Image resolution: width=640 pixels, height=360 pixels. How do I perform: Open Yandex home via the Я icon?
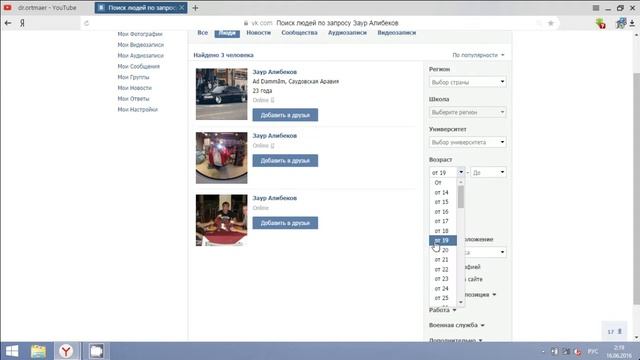coord(22,23)
